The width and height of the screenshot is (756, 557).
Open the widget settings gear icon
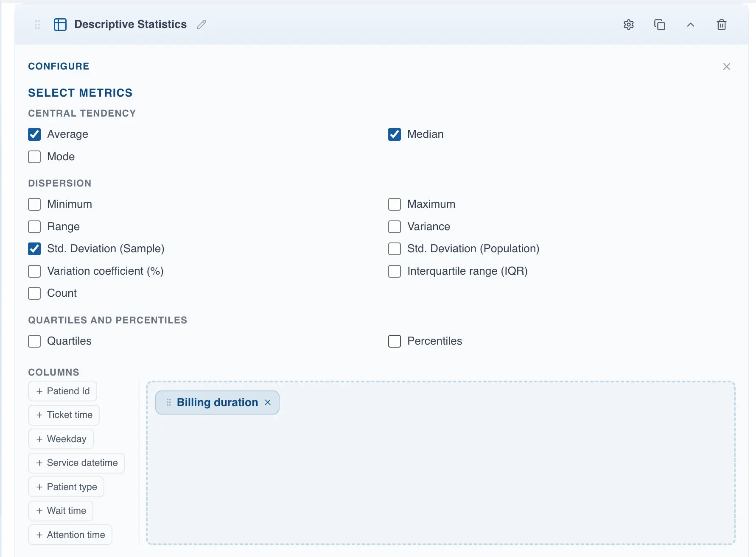point(628,25)
